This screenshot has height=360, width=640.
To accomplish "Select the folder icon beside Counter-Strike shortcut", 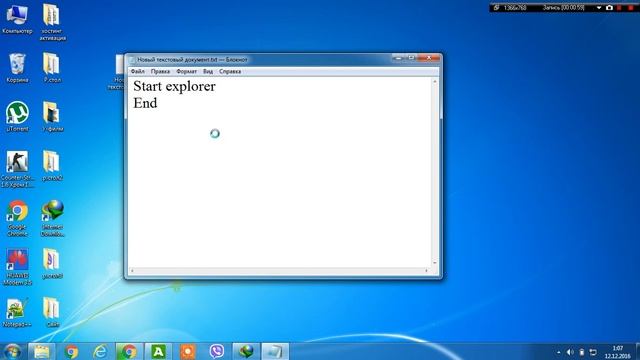I will tap(52, 166).
